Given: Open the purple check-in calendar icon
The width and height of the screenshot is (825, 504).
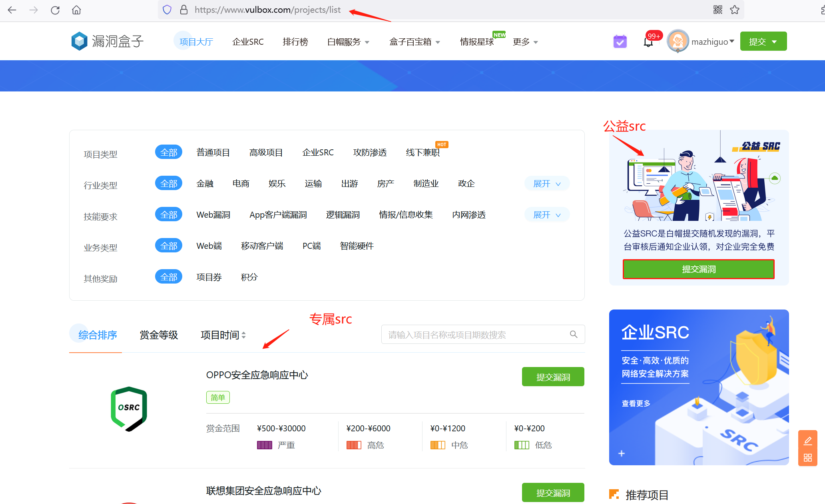Looking at the screenshot, I should pos(620,42).
